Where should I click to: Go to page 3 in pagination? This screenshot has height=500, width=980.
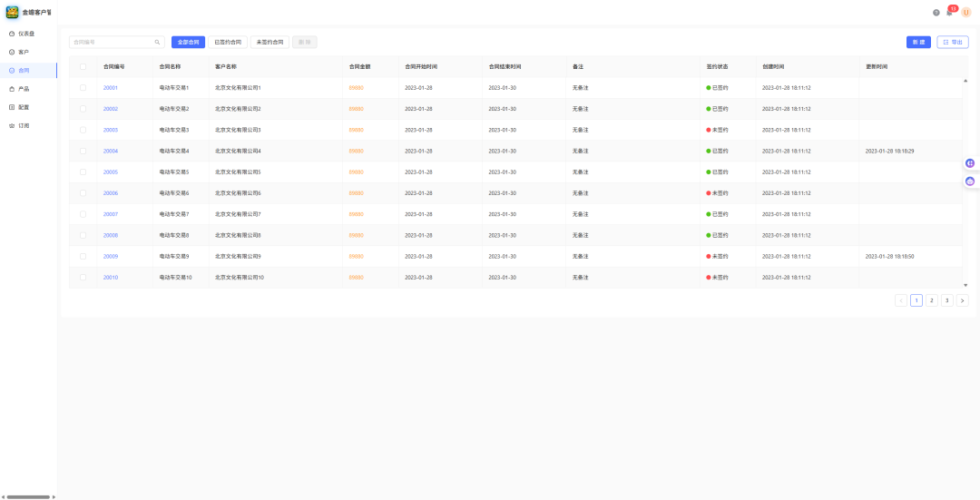click(946, 300)
